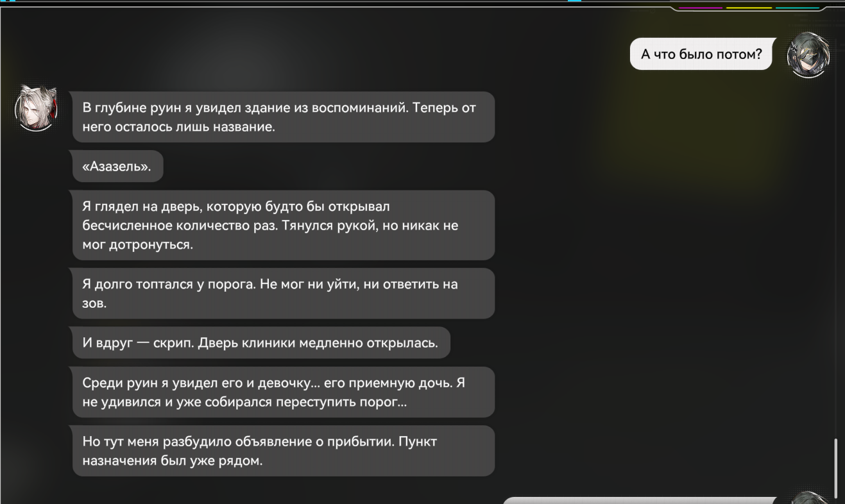The height and width of the screenshot is (504, 845).
Task: Click the message starting "Я долго топтался"
Action: [x=284, y=294]
